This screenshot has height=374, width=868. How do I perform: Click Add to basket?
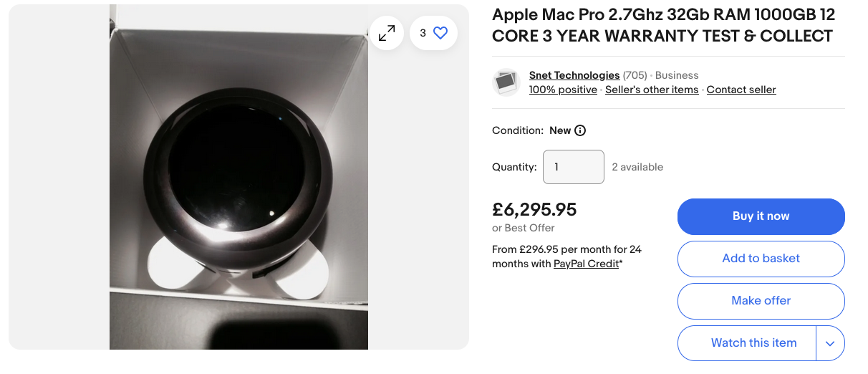point(761,259)
